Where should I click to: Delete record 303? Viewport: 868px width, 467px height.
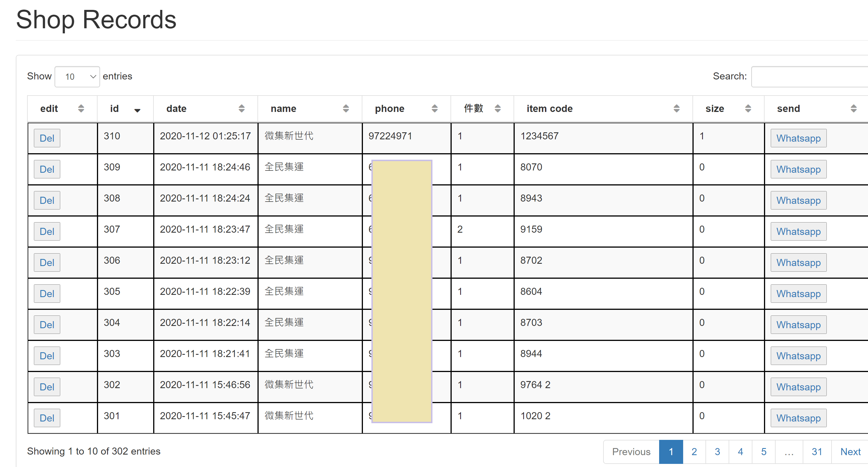[x=47, y=356]
